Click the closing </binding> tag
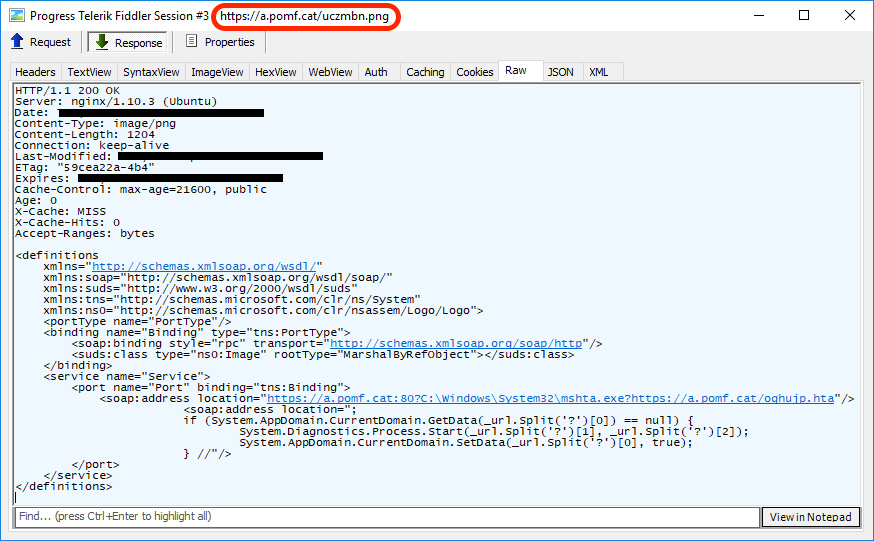Screen dimensions: 874x541 pos(78,365)
